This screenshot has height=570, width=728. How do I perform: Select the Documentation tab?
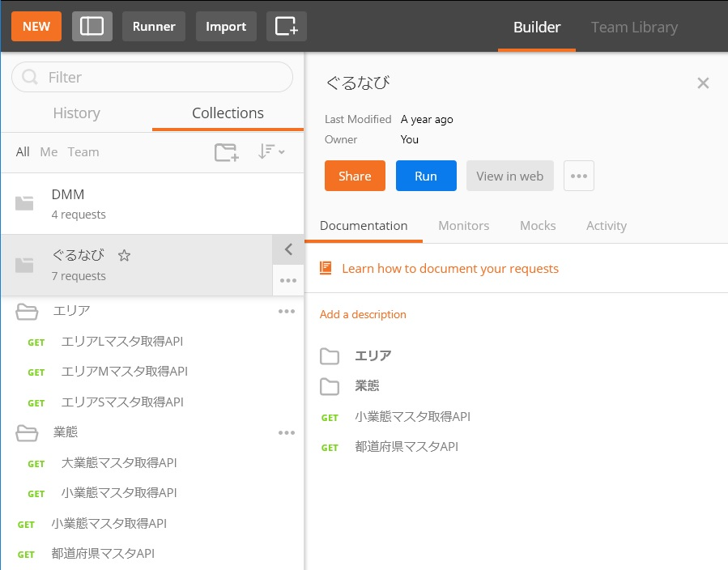click(x=364, y=226)
